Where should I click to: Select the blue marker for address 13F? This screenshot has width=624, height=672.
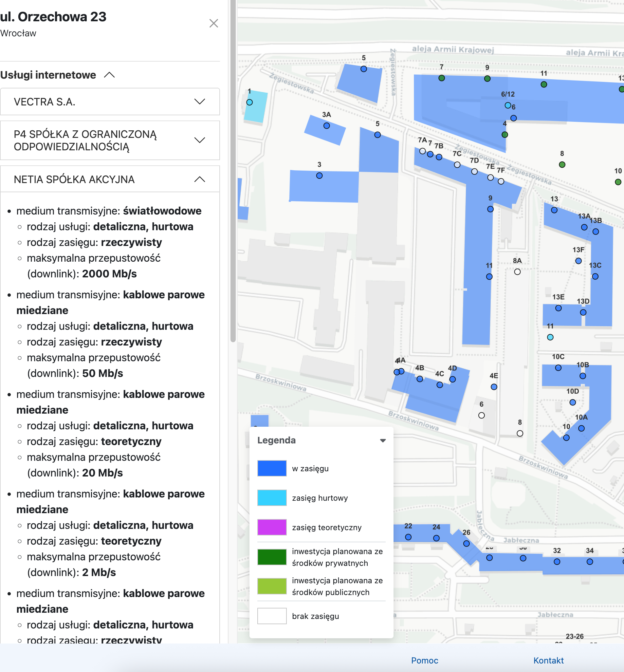coord(578,261)
